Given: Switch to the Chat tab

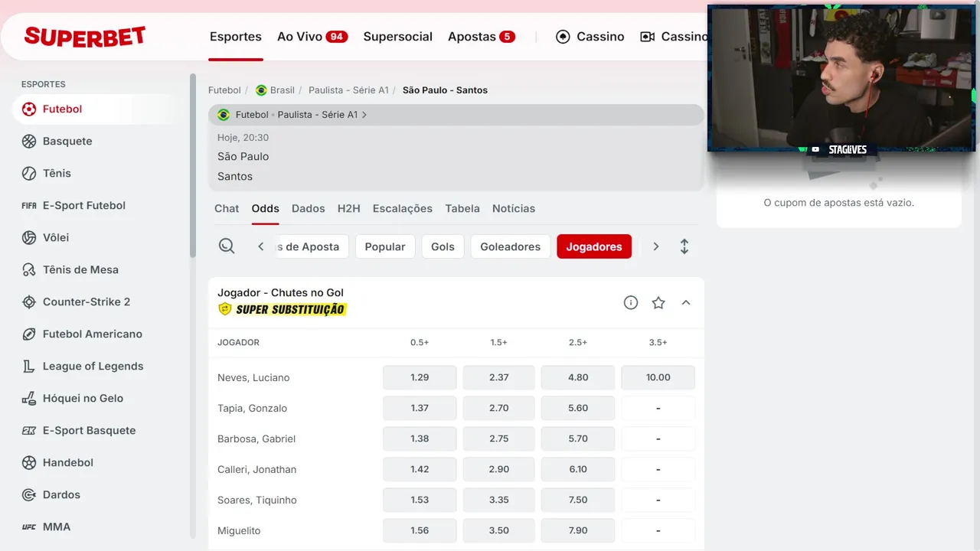Looking at the screenshot, I should (x=227, y=208).
